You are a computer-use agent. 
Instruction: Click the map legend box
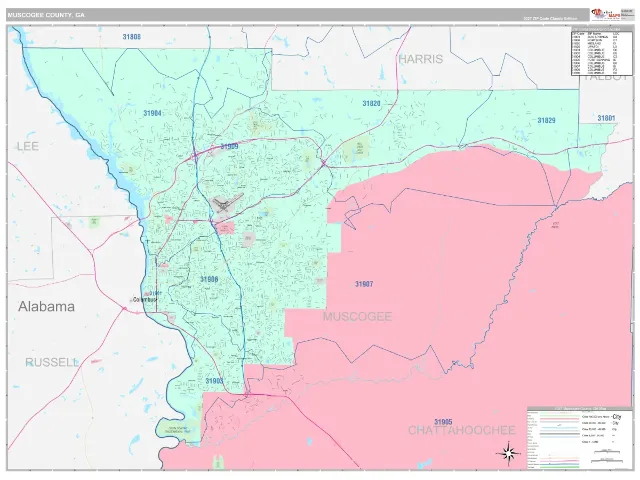coord(580,438)
